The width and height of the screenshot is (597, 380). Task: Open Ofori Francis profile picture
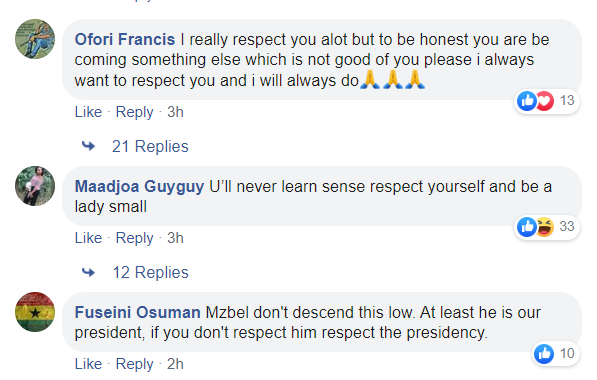point(35,39)
